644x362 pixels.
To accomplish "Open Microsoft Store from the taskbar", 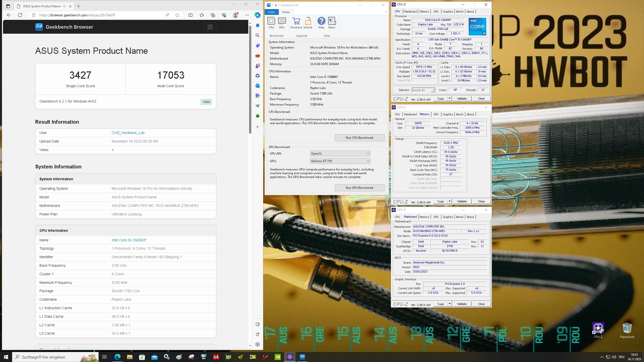I will pyautogui.click(x=142, y=357).
